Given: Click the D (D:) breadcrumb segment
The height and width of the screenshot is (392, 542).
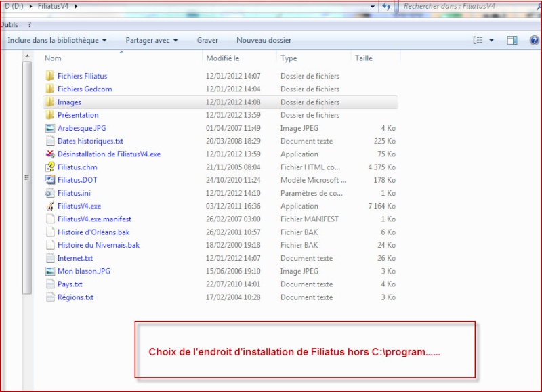Looking at the screenshot, I should coord(14,6).
